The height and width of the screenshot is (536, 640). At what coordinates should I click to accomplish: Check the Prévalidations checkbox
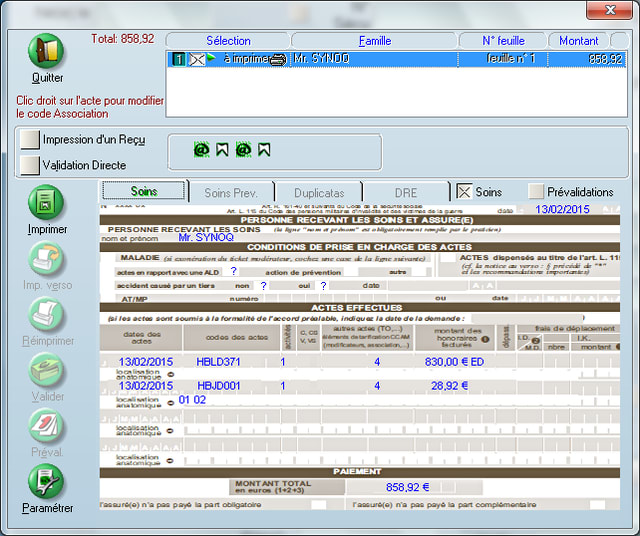[536, 191]
